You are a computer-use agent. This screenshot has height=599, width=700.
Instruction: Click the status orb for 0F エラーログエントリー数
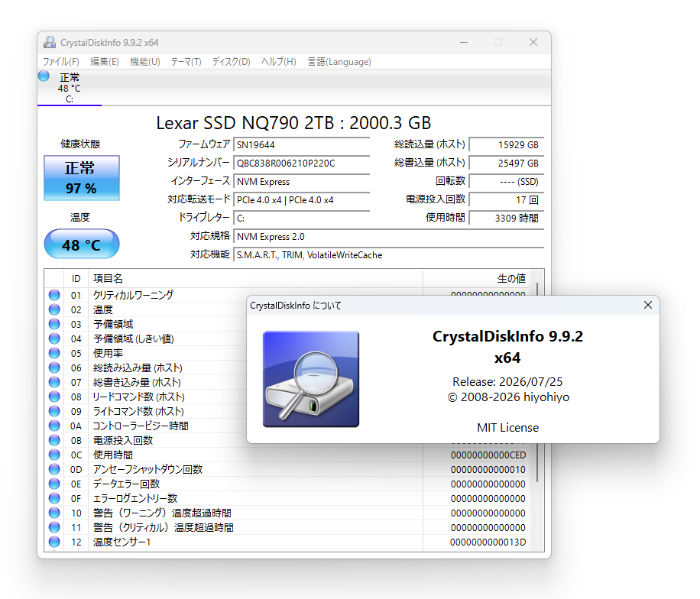[x=54, y=498]
